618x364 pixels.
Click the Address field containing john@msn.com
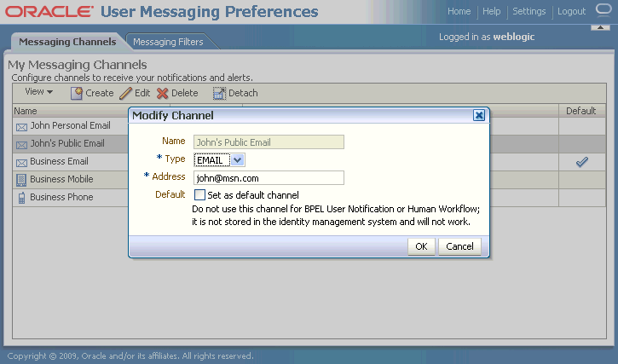(x=269, y=178)
